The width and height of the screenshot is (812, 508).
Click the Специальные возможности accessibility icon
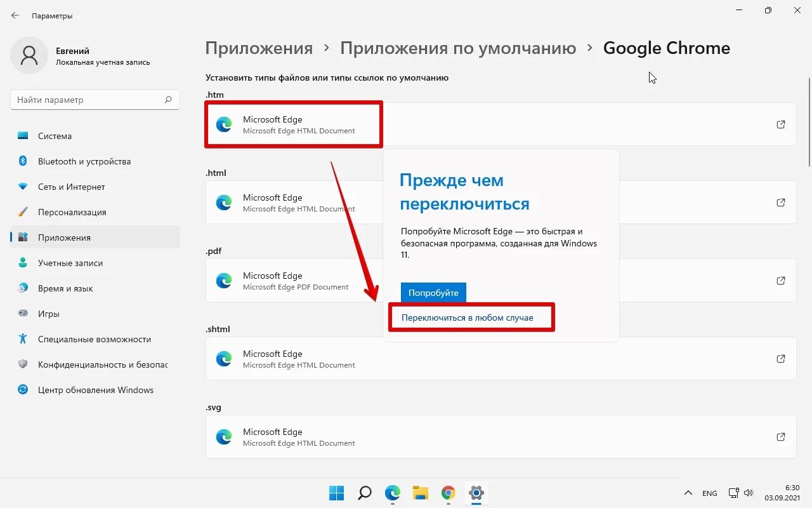pyautogui.click(x=23, y=339)
